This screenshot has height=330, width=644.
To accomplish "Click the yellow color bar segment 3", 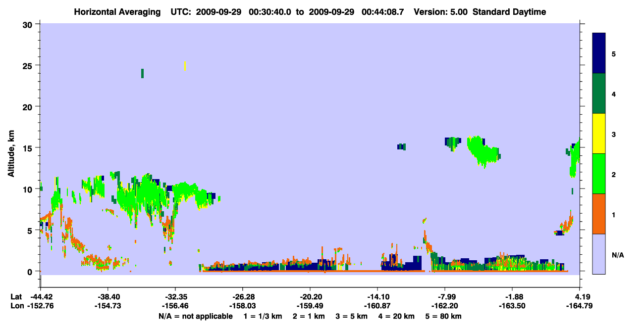I will pos(599,134).
